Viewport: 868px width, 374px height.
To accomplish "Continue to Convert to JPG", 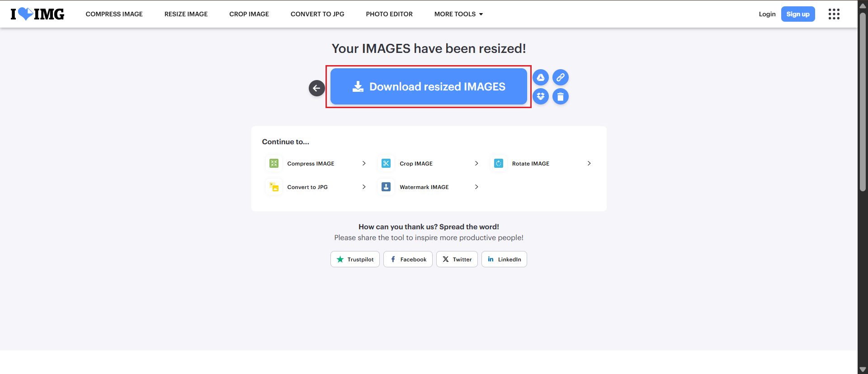I will tap(316, 187).
